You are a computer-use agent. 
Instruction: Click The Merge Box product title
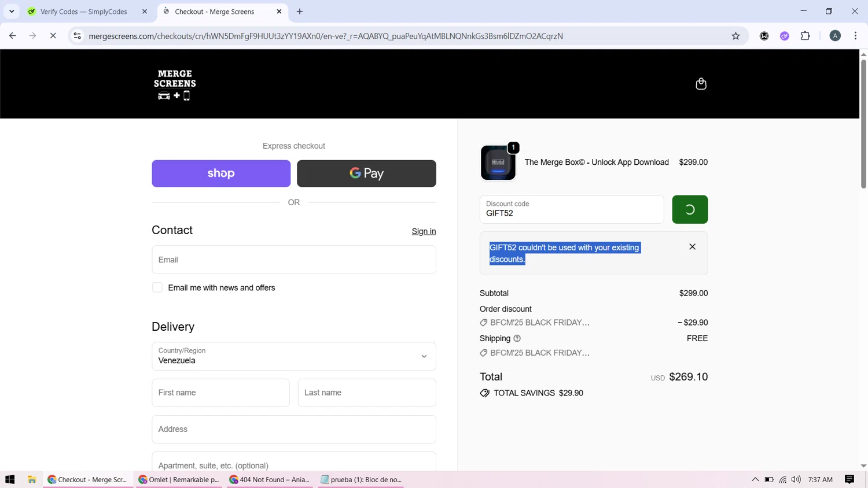tap(597, 162)
